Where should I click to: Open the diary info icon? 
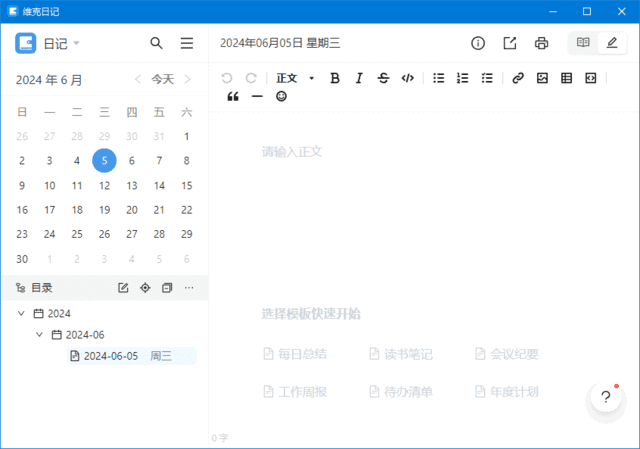[478, 43]
